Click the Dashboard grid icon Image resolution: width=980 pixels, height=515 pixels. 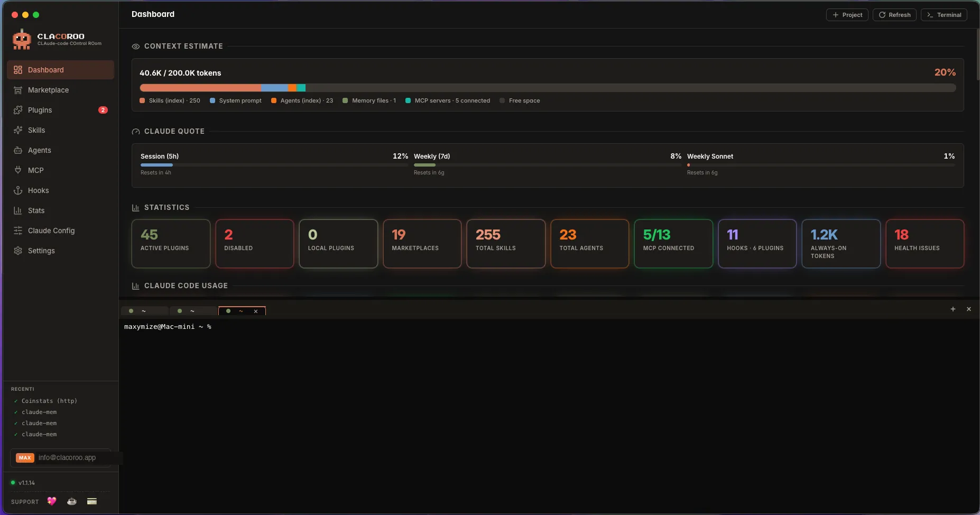(x=18, y=70)
